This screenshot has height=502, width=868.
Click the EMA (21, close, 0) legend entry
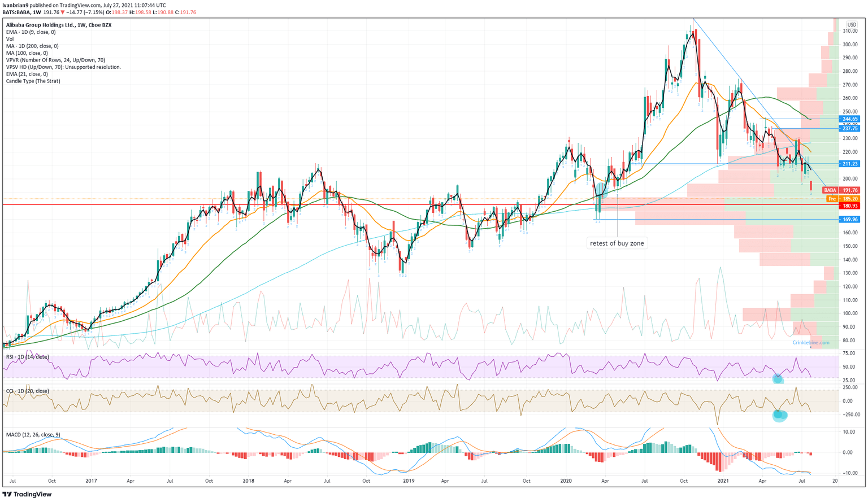tap(27, 74)
